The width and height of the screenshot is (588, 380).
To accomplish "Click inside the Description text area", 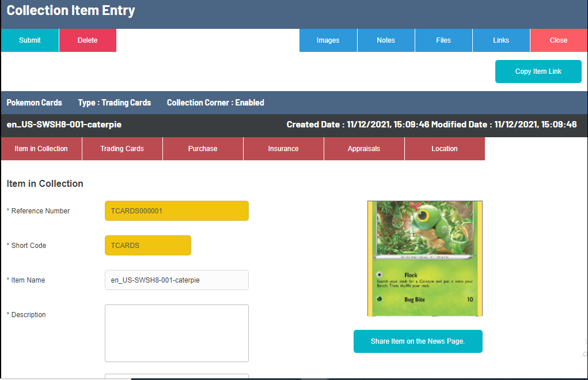I will coord(176,333).
